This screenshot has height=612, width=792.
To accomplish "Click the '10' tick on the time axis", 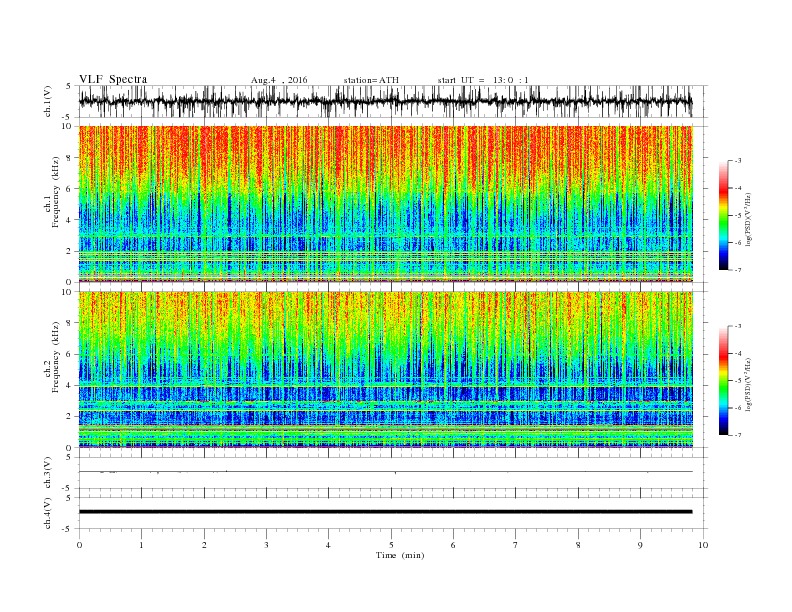I will (703, 545).
